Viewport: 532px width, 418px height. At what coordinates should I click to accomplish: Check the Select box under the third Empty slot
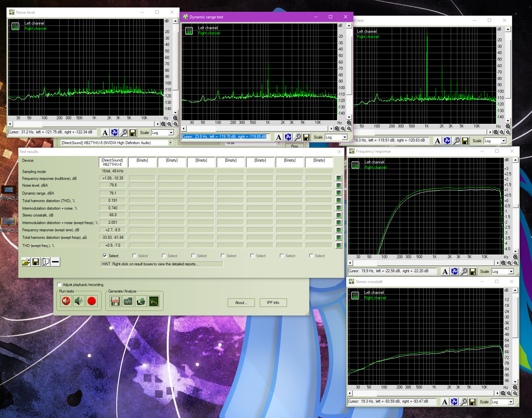tap(193, 256)
